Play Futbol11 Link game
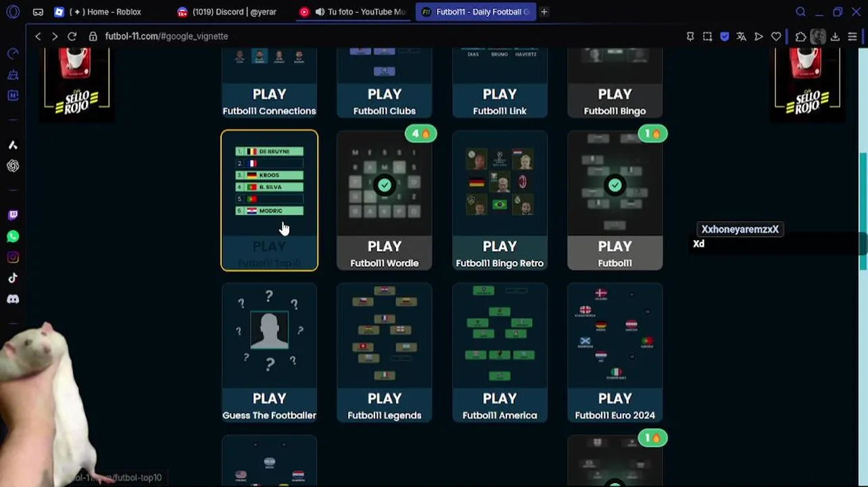The width and height of the screenshot is (868, 487). [500, 83]
